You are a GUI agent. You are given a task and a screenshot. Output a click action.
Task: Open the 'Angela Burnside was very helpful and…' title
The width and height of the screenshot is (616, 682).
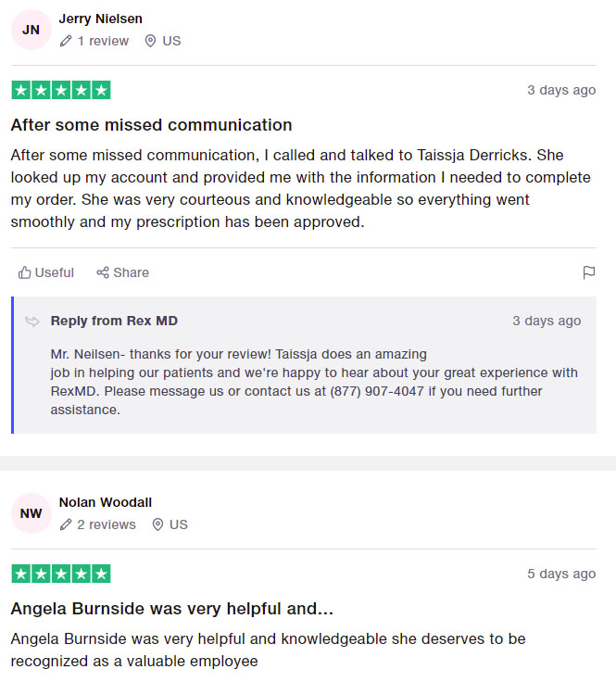(171, 609)
